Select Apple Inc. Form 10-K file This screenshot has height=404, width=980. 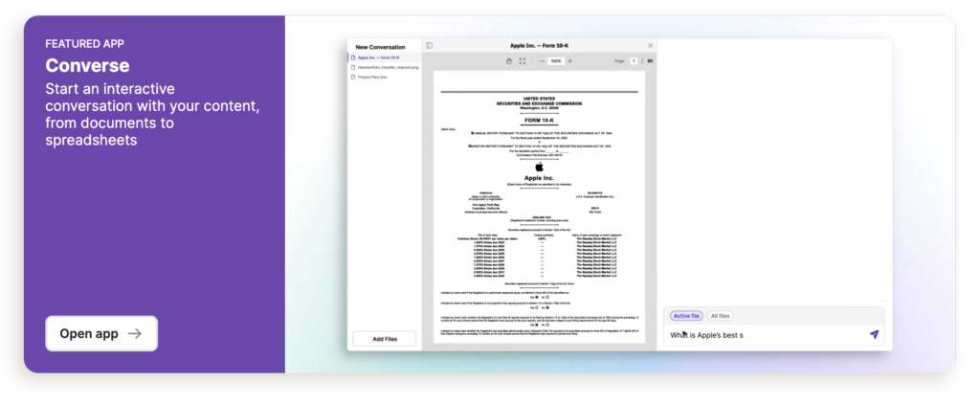tap(385, 57)
